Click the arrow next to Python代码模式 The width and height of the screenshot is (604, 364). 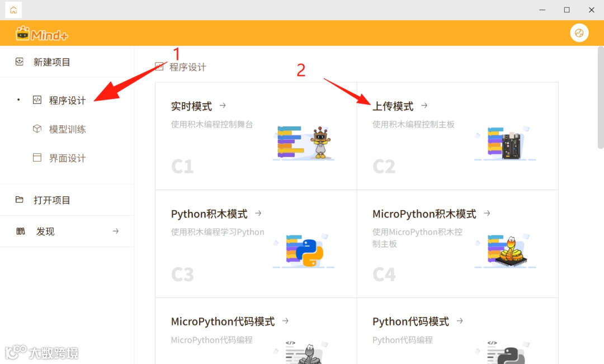[460, 320]
